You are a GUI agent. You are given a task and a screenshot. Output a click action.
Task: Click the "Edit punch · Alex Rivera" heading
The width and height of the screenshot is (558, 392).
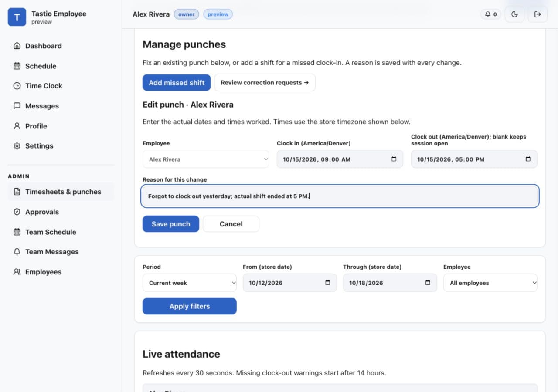click(188, 105)
